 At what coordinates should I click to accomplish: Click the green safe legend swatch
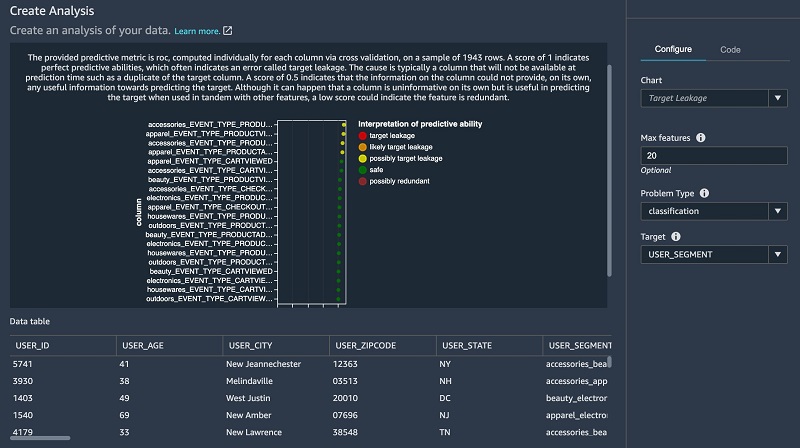(x=363, y=170)
